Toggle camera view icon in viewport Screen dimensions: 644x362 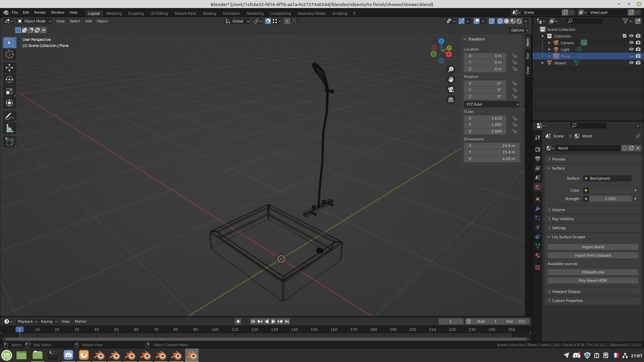tap(451, 89)
